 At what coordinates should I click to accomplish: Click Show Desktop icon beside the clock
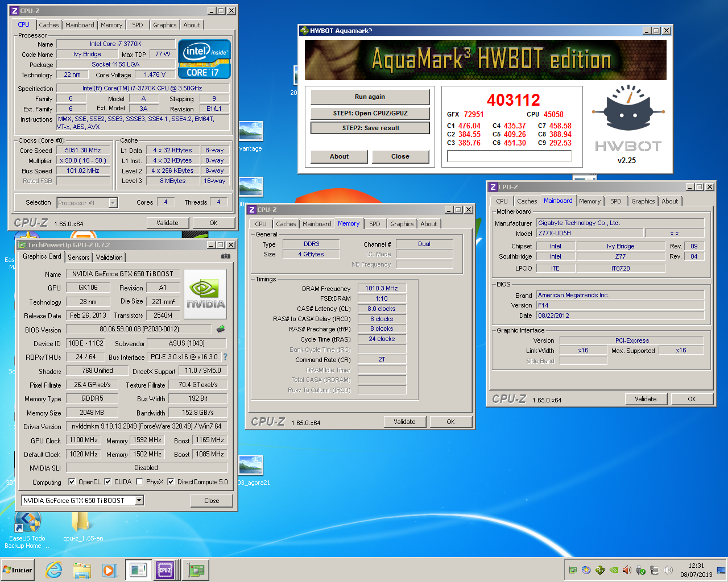pos(721,570)
